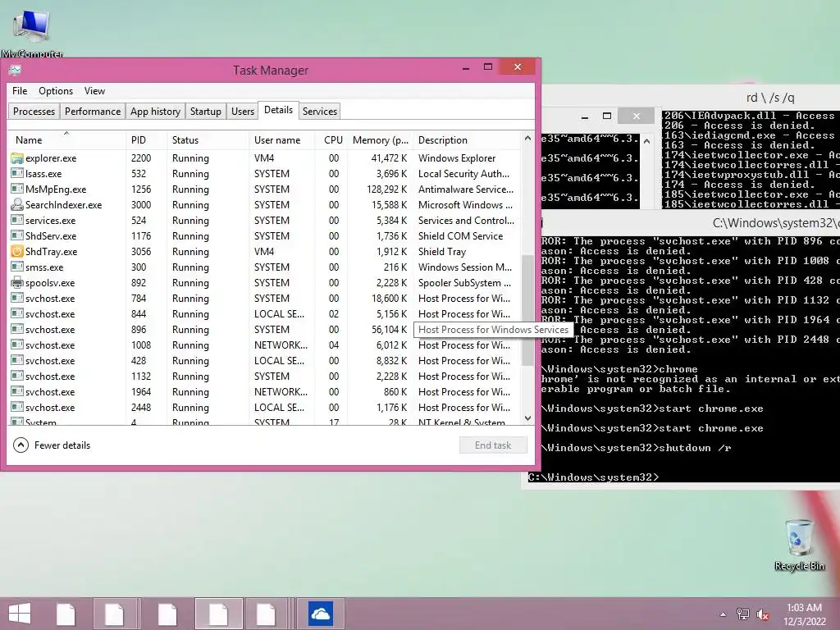Collapse to Fewer details

point(52,445)
